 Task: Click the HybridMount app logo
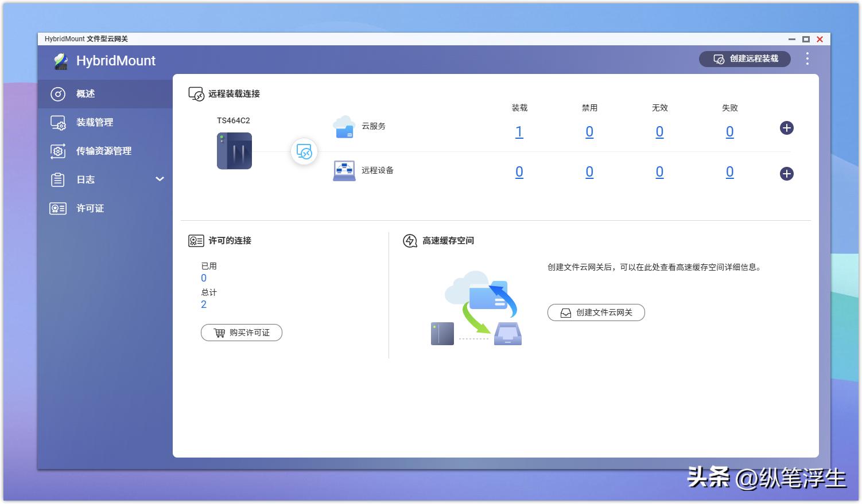(x=60, y=60)
